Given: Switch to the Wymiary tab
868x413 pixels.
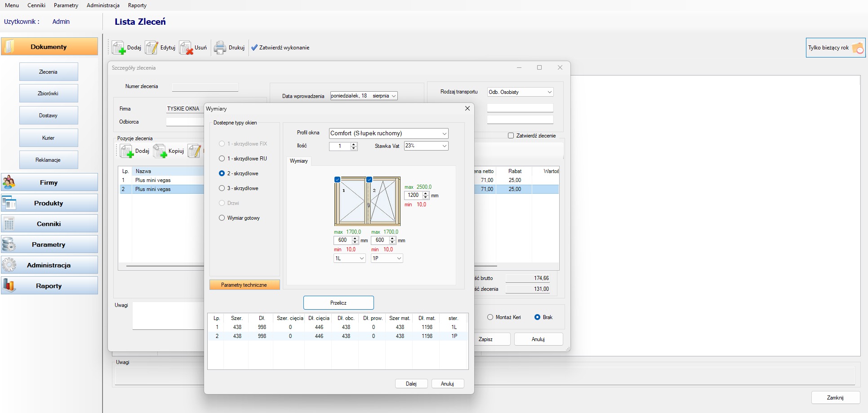Looking at the screenshot, I should click(298, 161).
